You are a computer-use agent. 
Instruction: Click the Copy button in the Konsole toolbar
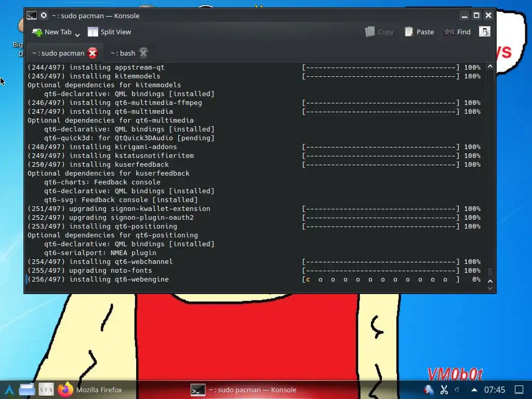[379, 32]
